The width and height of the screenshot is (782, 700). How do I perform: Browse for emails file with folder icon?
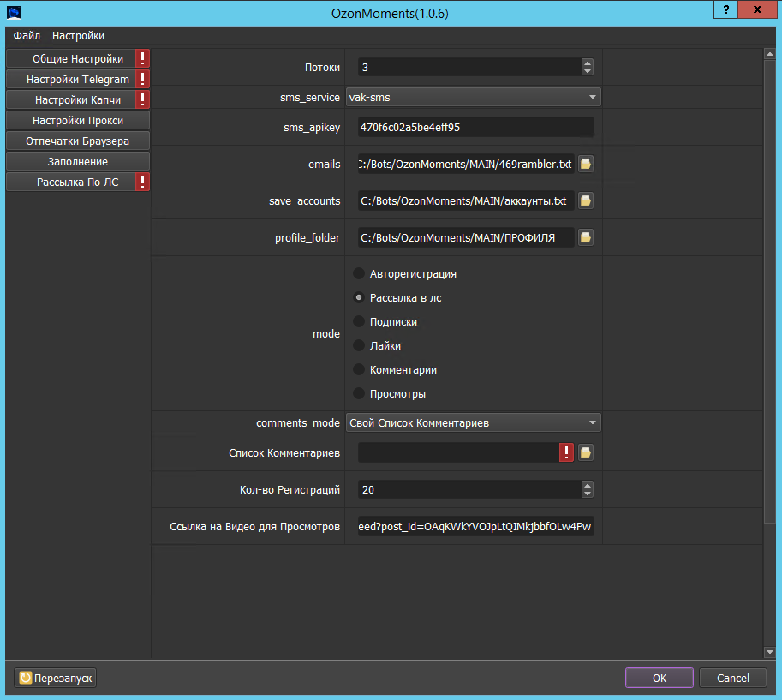pyautogui.click(x=586, y=164)
